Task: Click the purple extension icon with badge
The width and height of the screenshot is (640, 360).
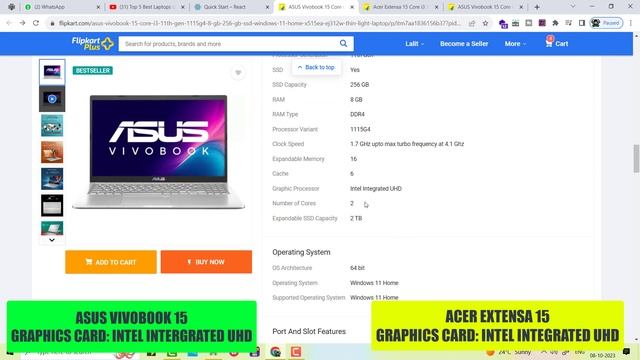Action: [x=503, y=23]
